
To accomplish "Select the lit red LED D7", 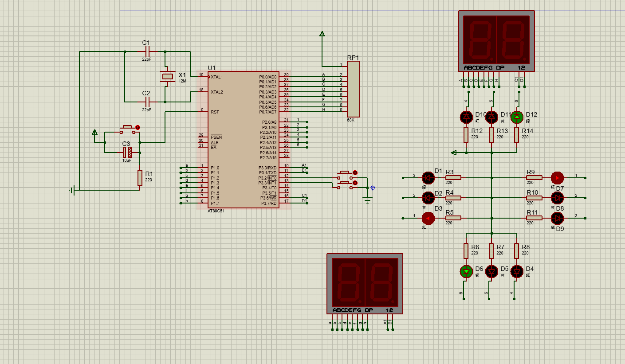I will tap(557, 178).
